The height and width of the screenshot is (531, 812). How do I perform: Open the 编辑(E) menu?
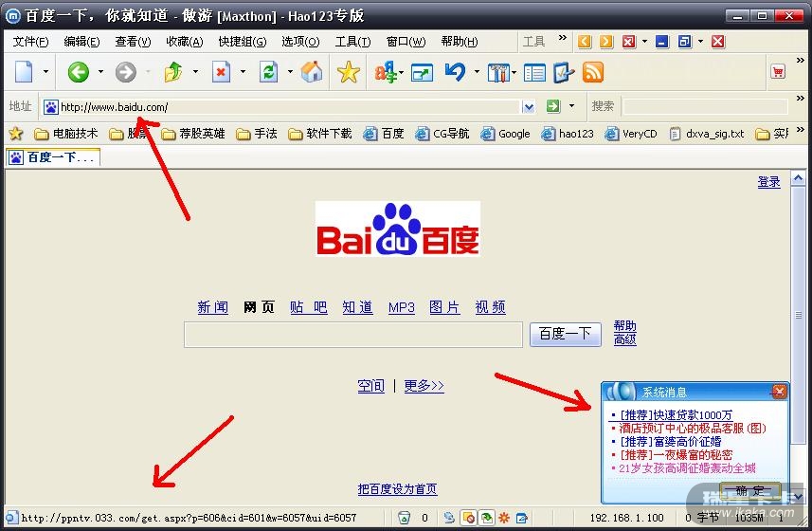(x=81, y=42)
